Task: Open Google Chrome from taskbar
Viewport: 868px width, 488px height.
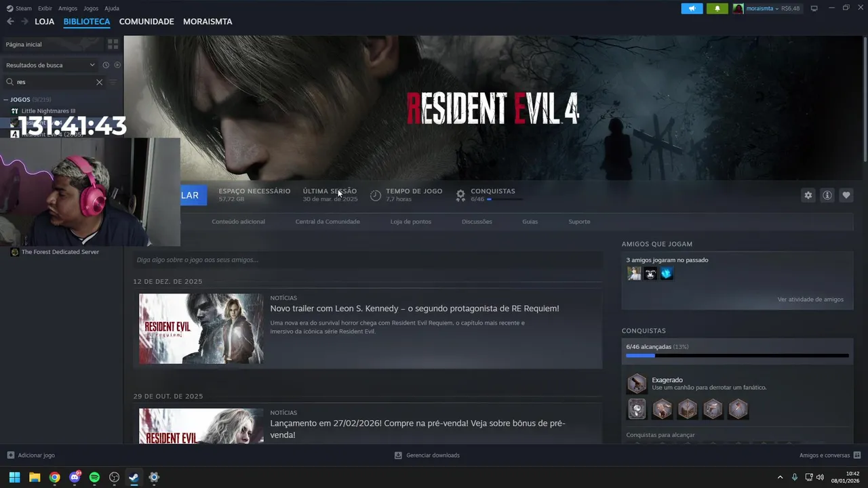Action: (x=54, y=477)
